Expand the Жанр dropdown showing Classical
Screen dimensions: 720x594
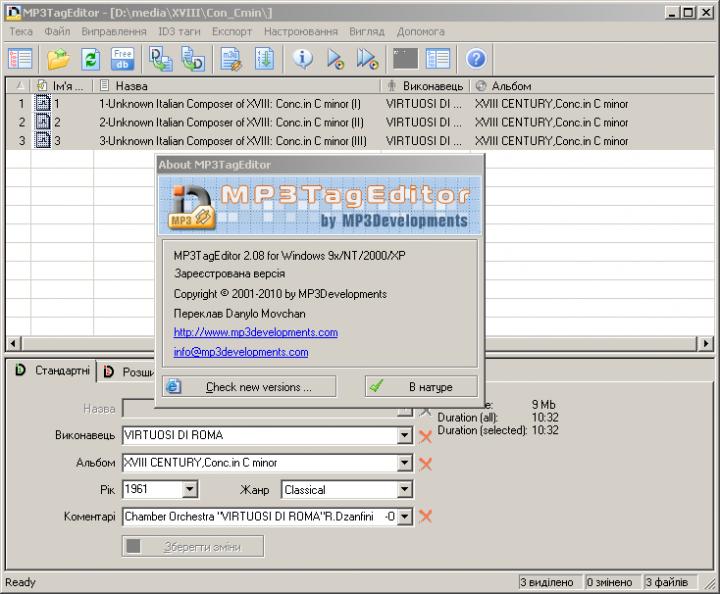(404, 490)
